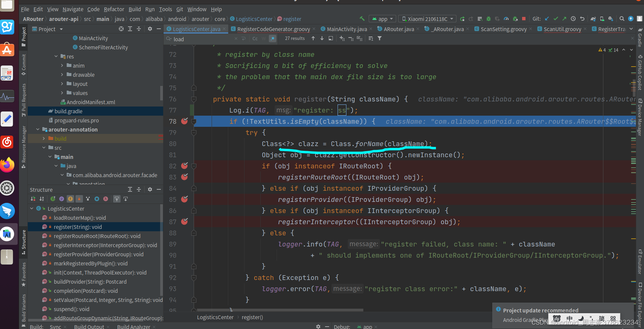
Task: Select build.gradle in project tree
Action: [x=68, y=111]
